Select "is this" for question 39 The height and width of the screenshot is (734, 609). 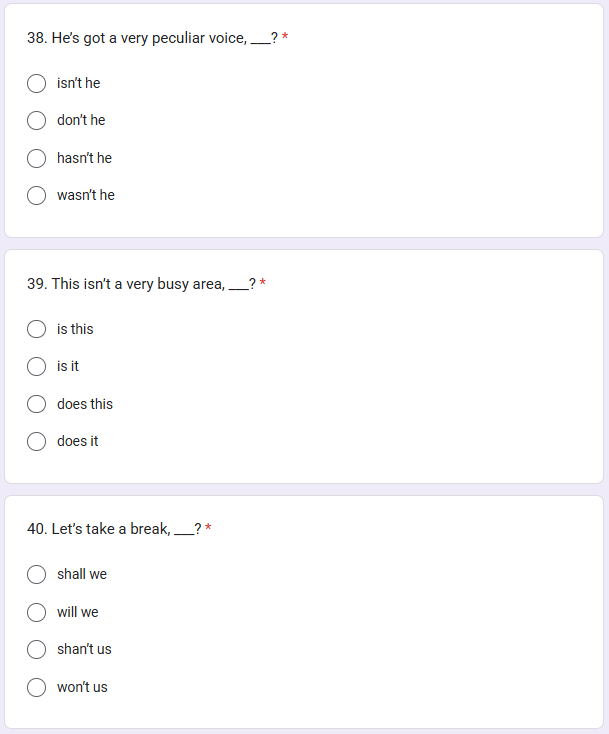click(x=37, y=329)
